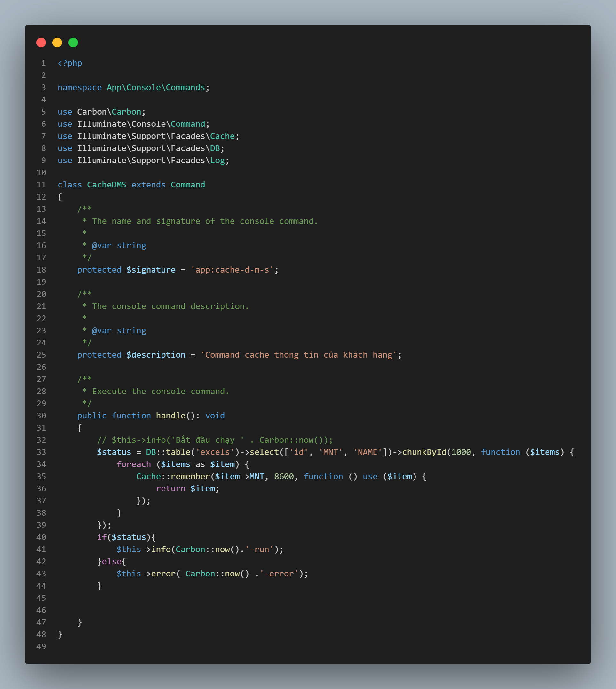Click 'void' return type
The image size is (616, 689).
(215, 416)
